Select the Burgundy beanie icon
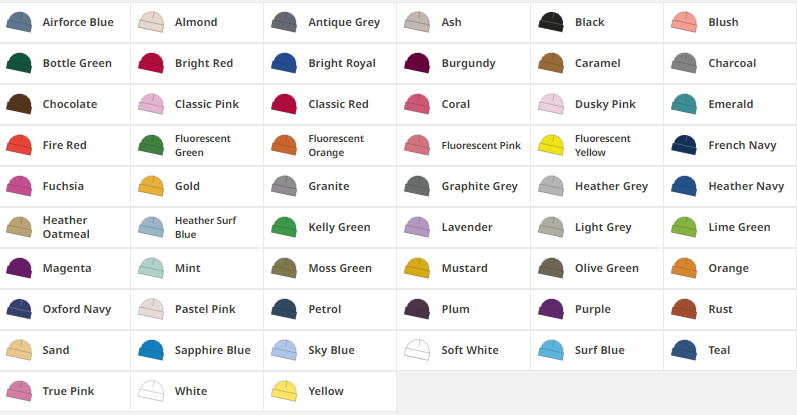Screen dimensions: 797x415 (x=417, y=64)
